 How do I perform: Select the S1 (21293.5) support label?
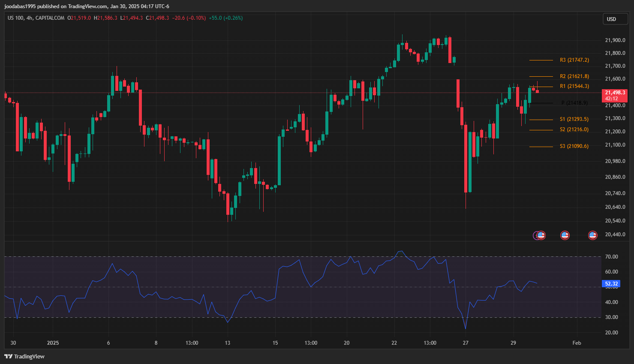pyautogui.click(x=574, y=119)
